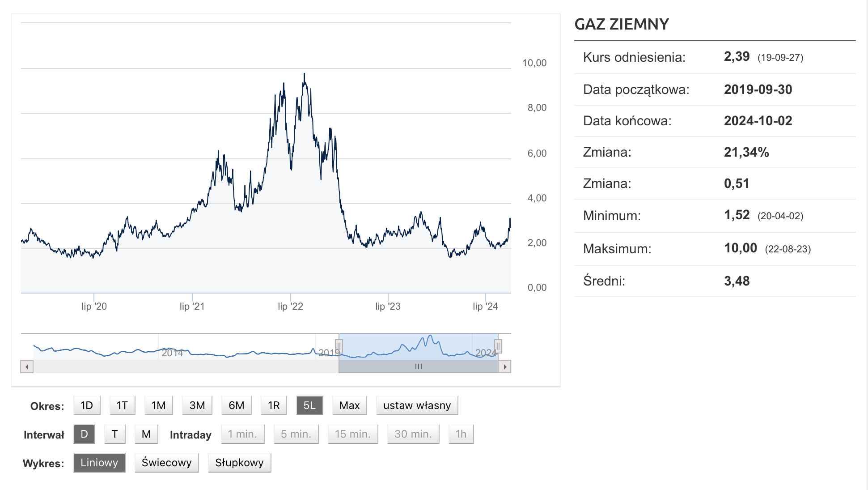Screen dimensions: 868x490
Task: Click the navigator scrollbar thumb
Action: click(x=418, y=367)
